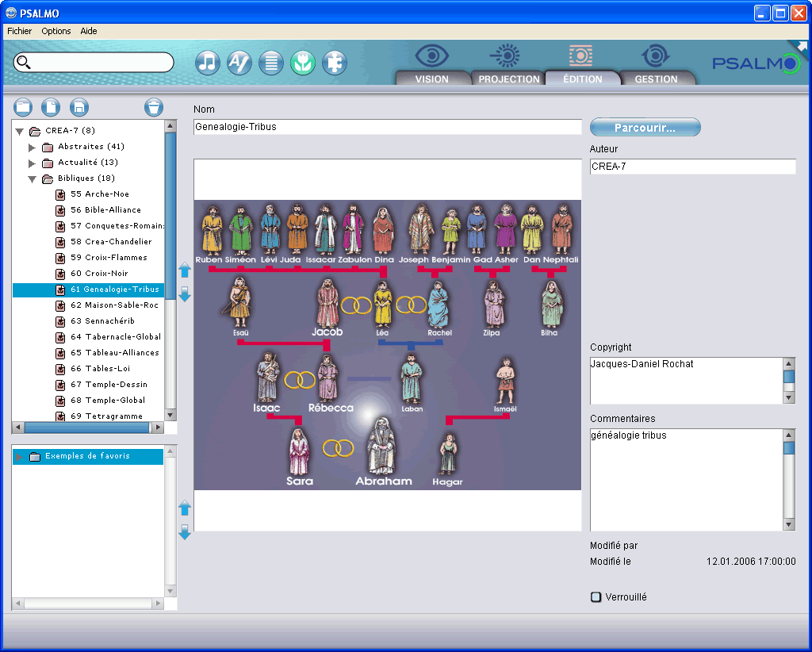Switch to the PROJECTION tab
The image size is (812, 652).
508,79
